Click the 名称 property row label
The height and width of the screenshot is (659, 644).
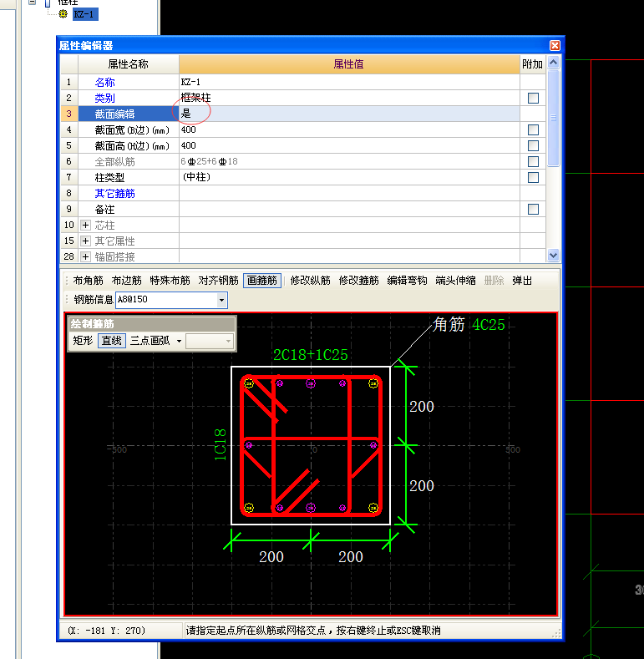tap(104, 82)
